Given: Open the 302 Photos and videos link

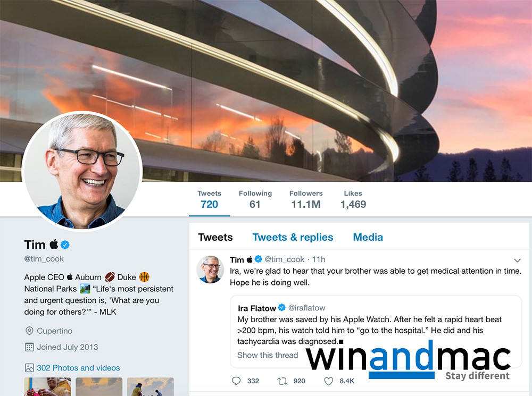Looking at the screenshot, I should pyautogui.click(x=78, y=368).
